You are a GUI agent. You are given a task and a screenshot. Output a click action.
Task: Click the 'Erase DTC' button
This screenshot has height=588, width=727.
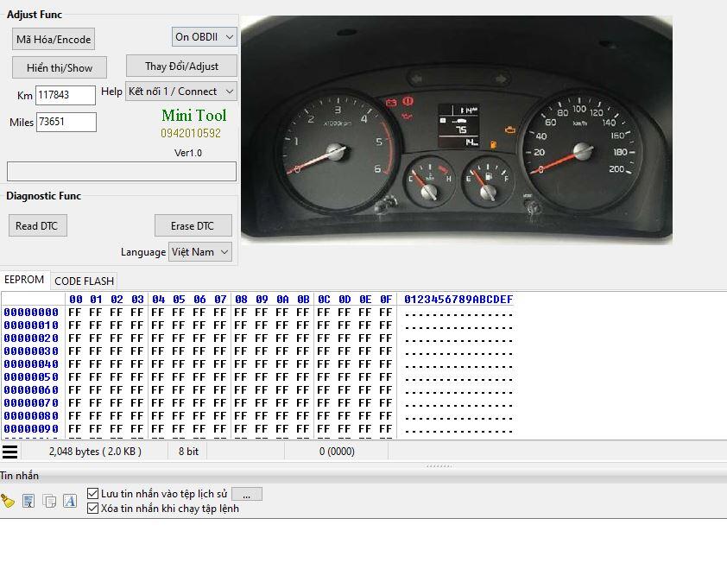point(193,226)
